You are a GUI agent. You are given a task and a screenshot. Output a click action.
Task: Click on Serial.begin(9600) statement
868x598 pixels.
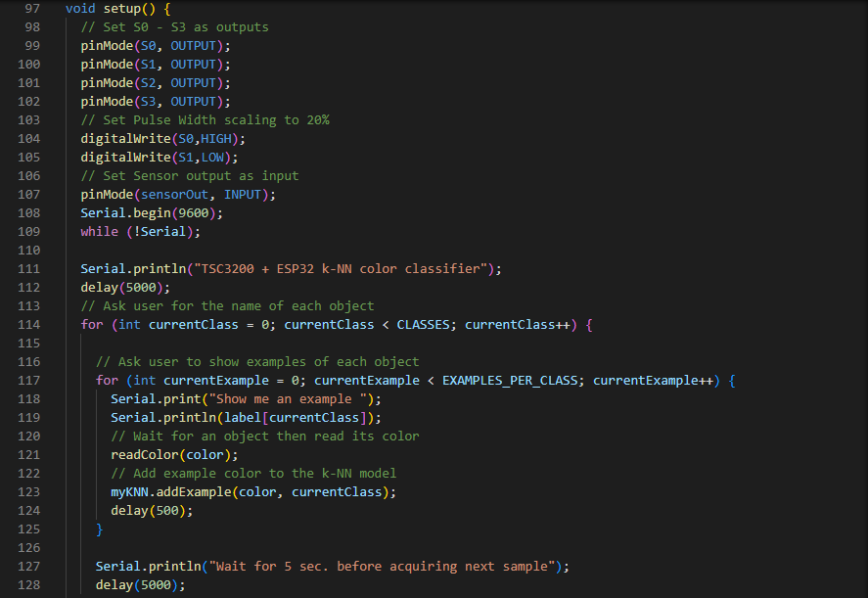152,212
